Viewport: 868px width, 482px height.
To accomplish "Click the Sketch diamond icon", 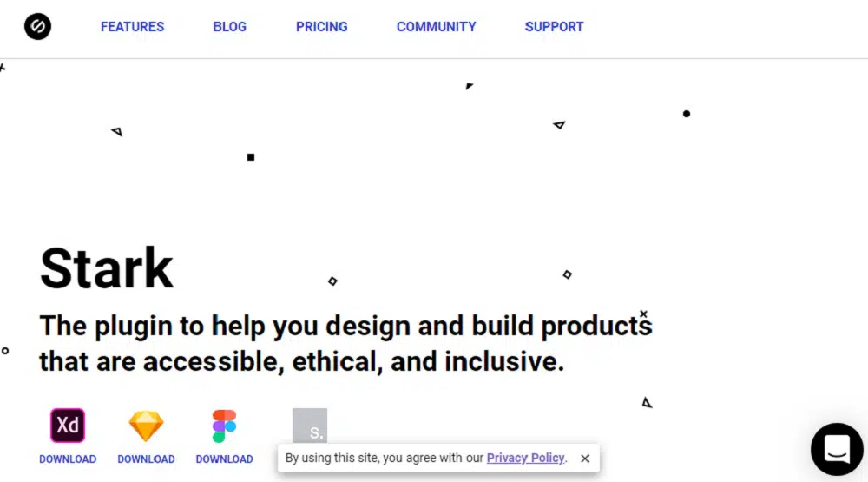I will coord(146,426).
